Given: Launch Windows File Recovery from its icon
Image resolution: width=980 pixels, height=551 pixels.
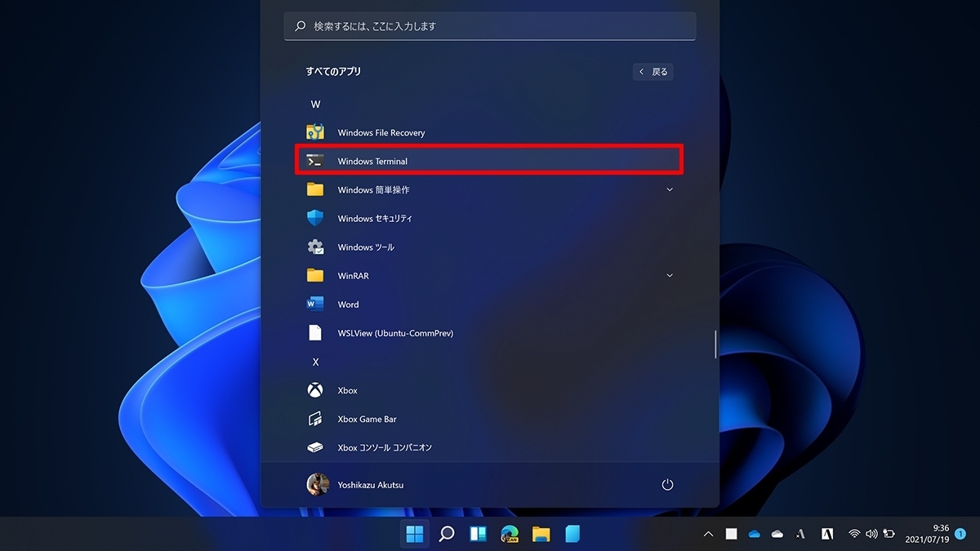Looking at the screenshot, I should tap(315, 132).
